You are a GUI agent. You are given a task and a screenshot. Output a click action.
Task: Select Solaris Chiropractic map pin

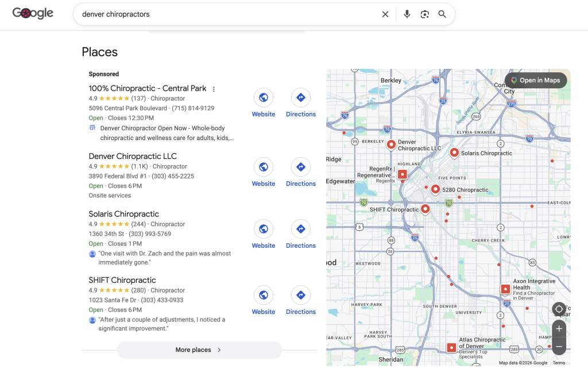click(x=454, y=153)
